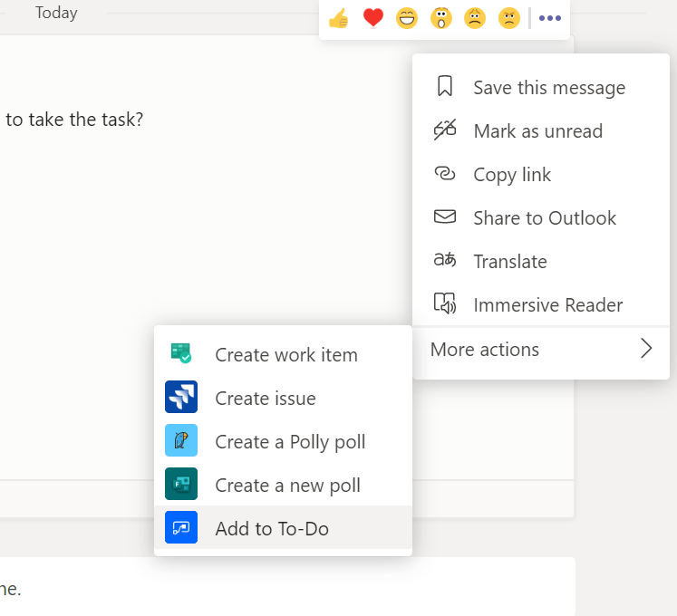This screenshot has width=677, height=616.
Task: Select Copy link from the menu
Action: coord(512,175)
